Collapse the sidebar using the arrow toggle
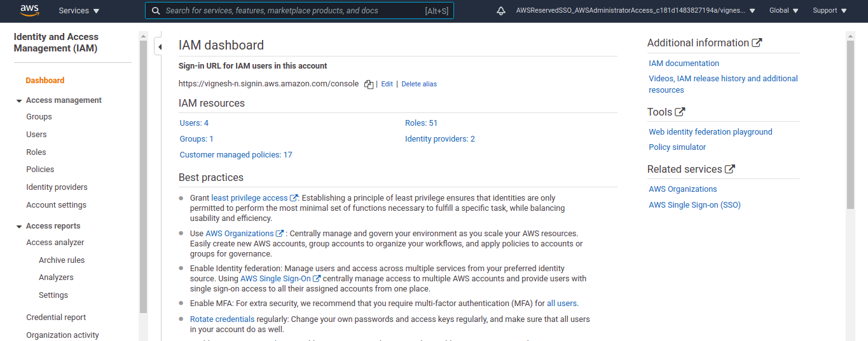 click(x=159, y=47)
